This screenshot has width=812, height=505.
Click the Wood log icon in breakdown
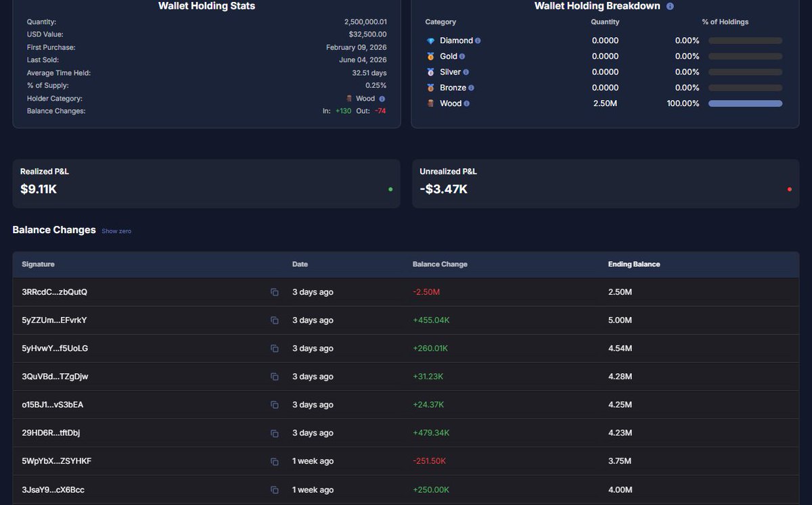[430, 103]
